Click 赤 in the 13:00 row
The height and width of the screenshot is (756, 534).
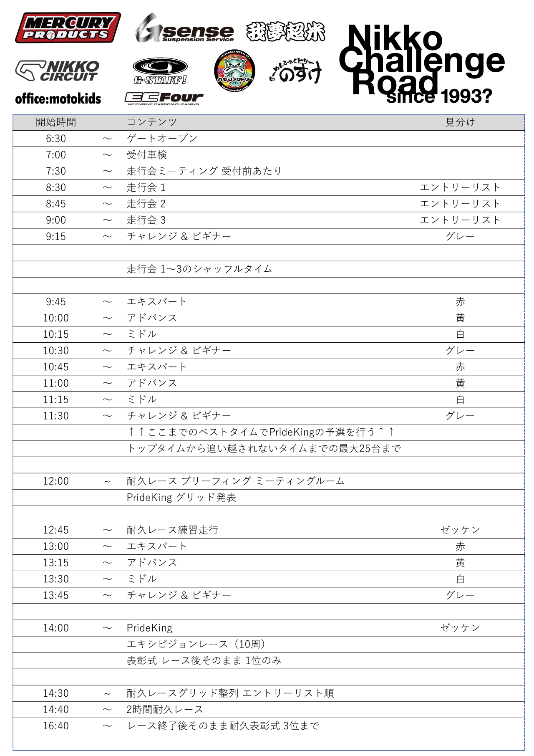tap(460, 546)
